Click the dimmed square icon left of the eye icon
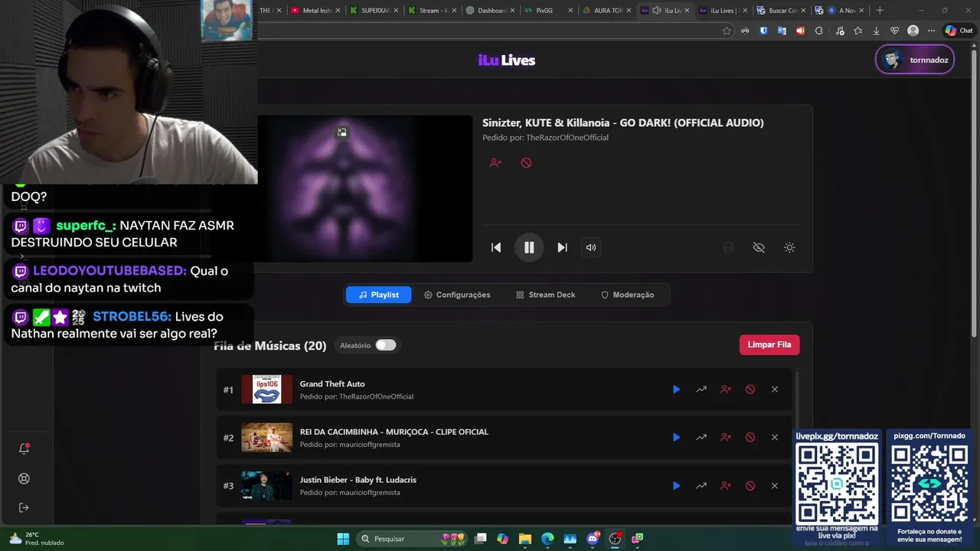The height and width of the screenshot is (551, 980). tap(728, 247)
